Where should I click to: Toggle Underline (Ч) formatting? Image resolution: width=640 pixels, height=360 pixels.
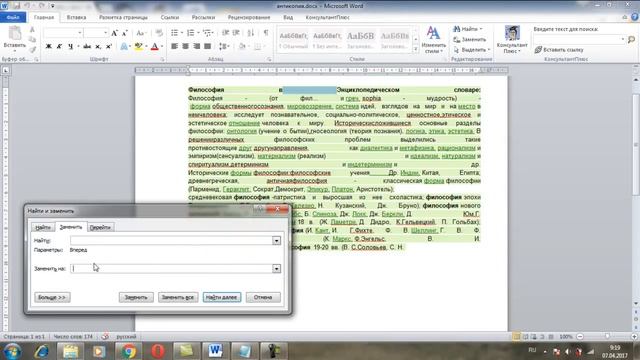(x=71, y=47)
